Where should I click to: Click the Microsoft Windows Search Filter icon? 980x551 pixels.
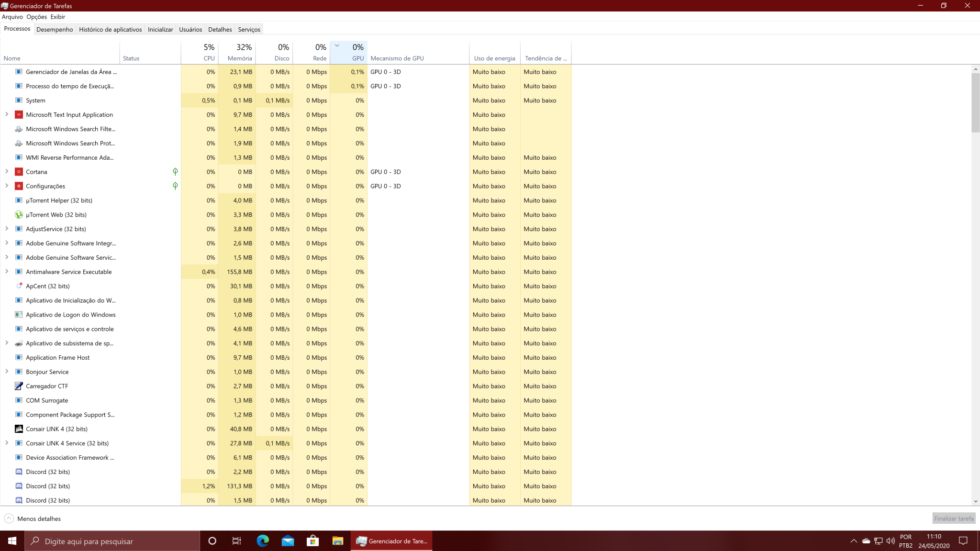click(19, 129)
